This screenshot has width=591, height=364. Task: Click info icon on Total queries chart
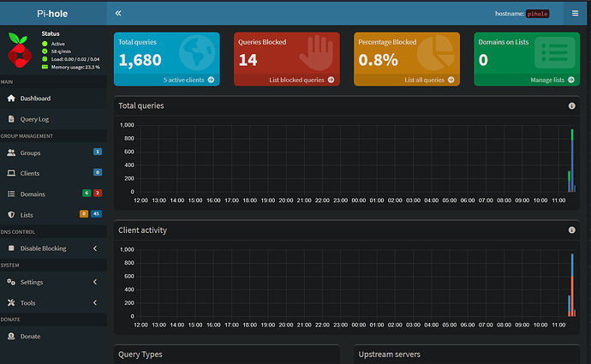click(x=572, y=106)
